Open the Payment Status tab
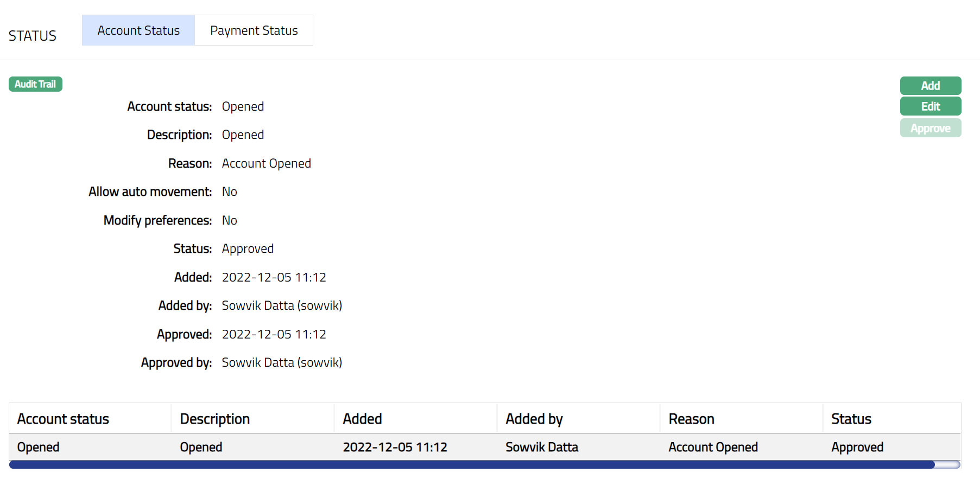This screenshot has width=980, height=479. coord(254,30)
